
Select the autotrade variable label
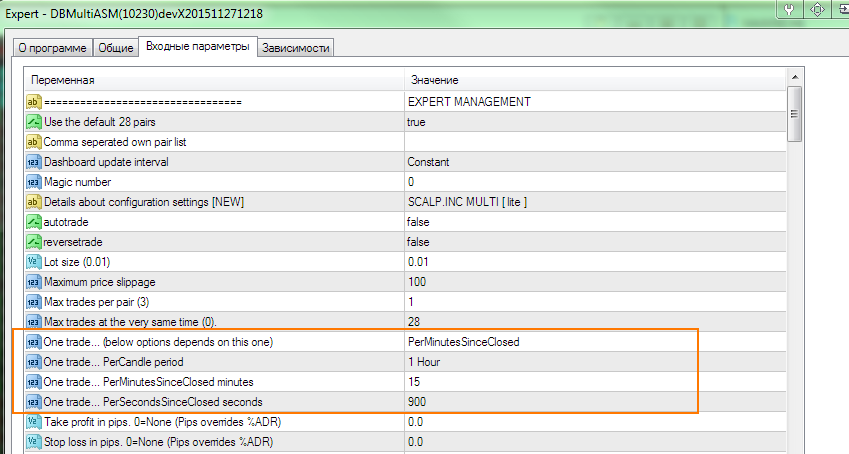click(66, 222)
